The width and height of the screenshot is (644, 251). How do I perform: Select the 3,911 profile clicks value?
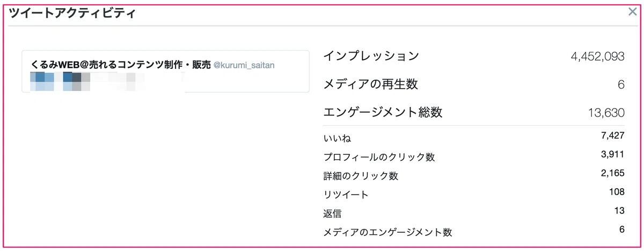point(613,155)
